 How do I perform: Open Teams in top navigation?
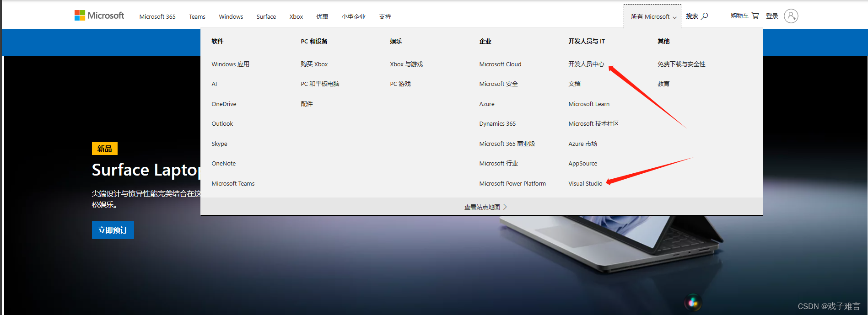[197, 16]
